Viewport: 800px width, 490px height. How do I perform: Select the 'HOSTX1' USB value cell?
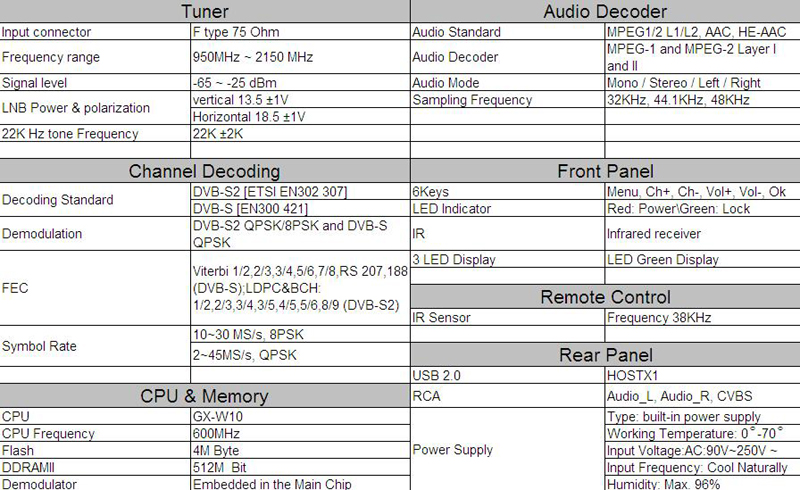tap(703, 375)
